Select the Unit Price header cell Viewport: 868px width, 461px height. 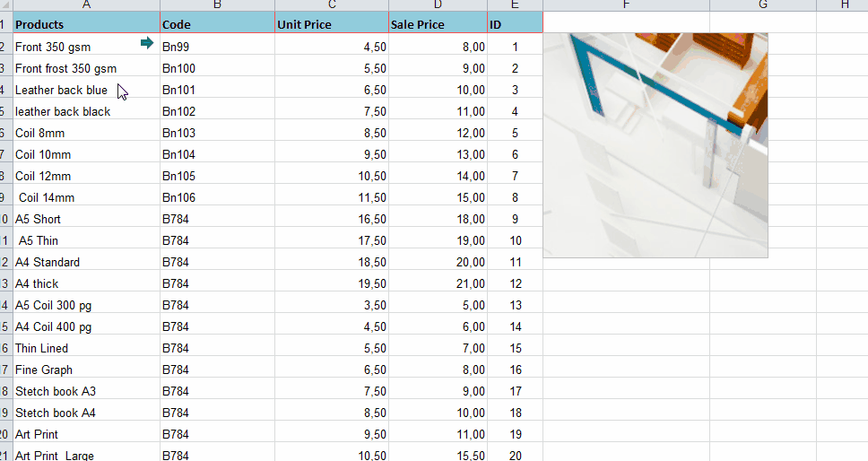point(332,24)
